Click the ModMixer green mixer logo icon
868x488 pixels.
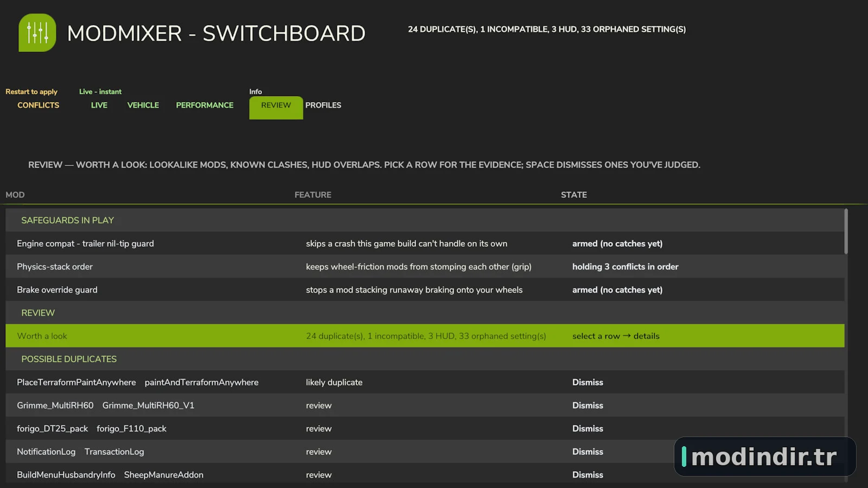(37, 33)
